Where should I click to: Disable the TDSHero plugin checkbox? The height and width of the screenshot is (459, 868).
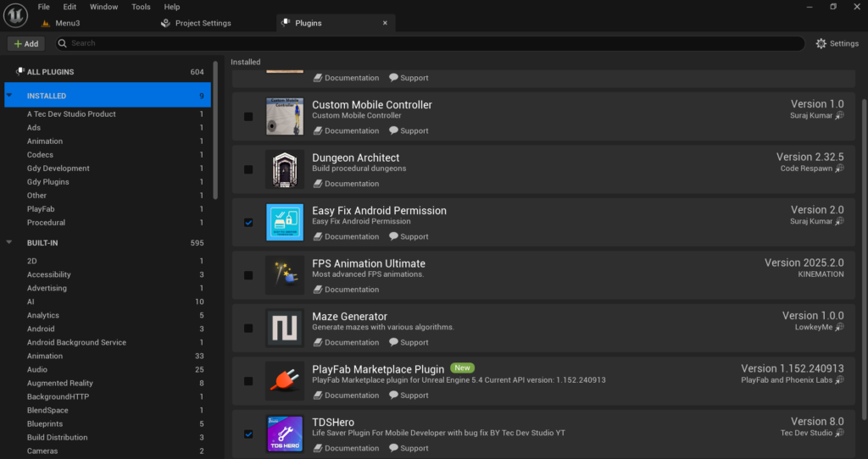click(248, 434)
